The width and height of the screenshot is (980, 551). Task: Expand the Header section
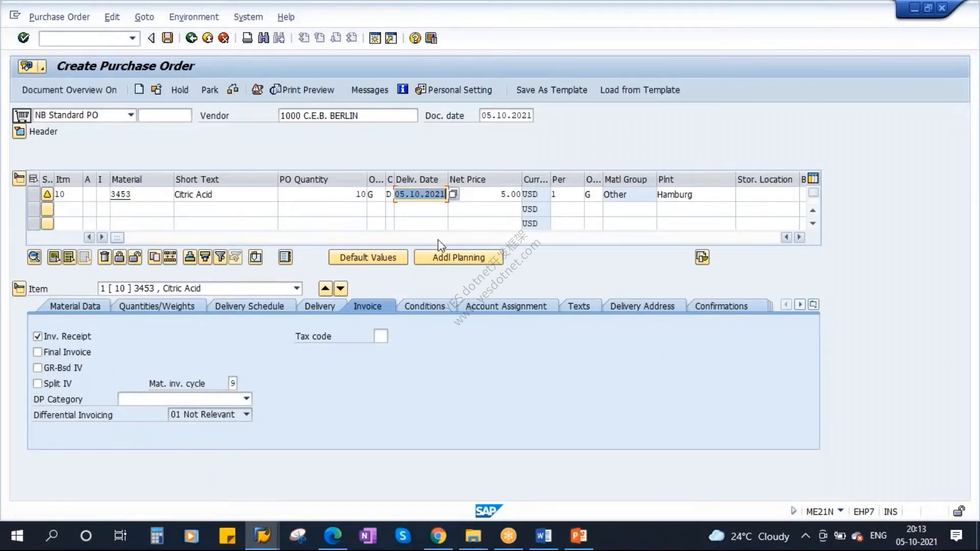click(19, 132)
